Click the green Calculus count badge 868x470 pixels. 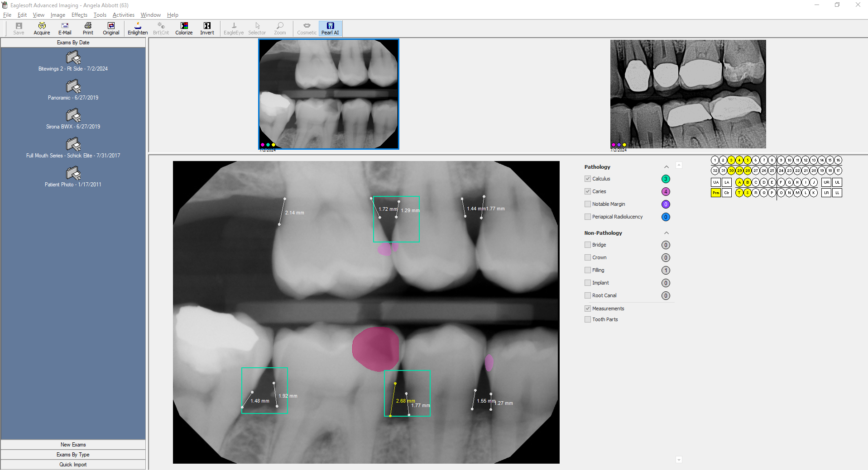[x=666, y=179]
